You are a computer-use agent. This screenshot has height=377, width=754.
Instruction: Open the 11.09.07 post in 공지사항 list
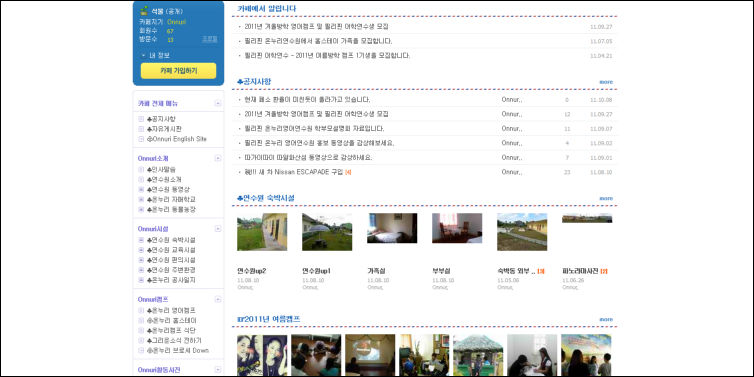click(x=314, y=128)
